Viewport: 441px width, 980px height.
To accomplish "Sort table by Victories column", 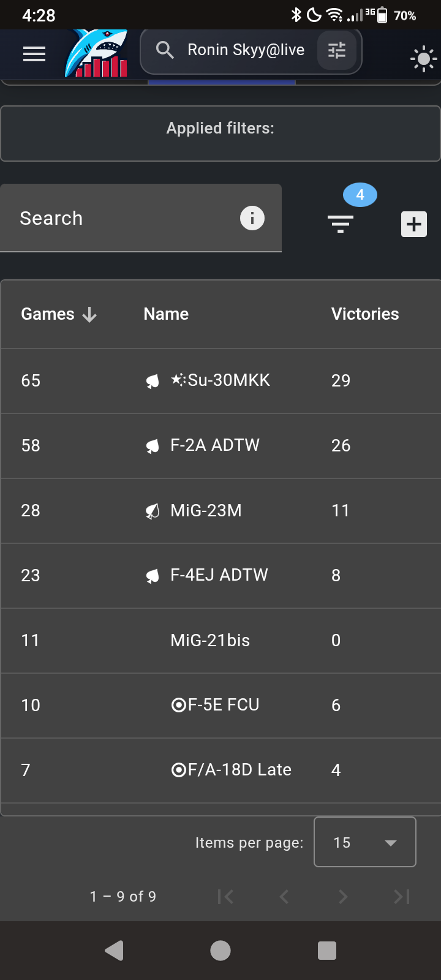I will (x=365, y=314).
